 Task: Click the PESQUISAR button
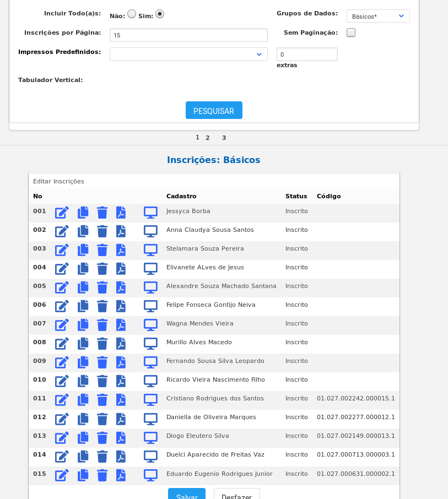214,110
